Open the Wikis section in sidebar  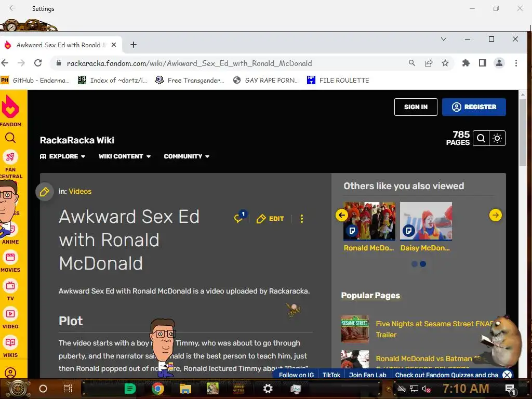[x=10, y=347]
